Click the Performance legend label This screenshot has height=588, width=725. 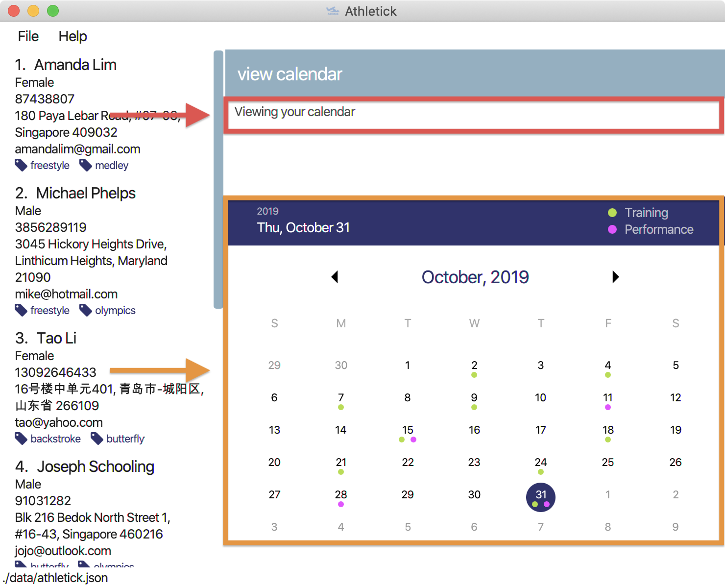click(x=659, y=229)
